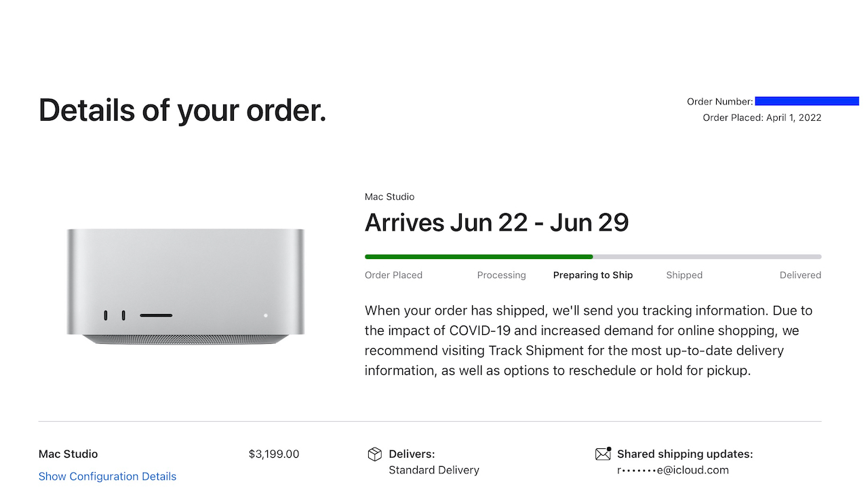This screenshot has height=487, width=868.
Task: Click the Details of your order heading
Action: click(x=182, y=110)
